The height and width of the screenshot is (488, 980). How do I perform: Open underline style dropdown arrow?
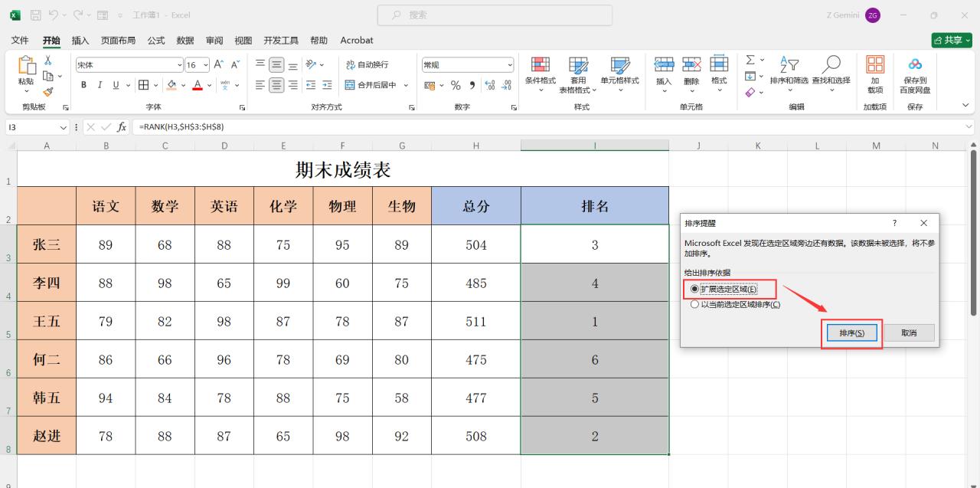point(127,85)
